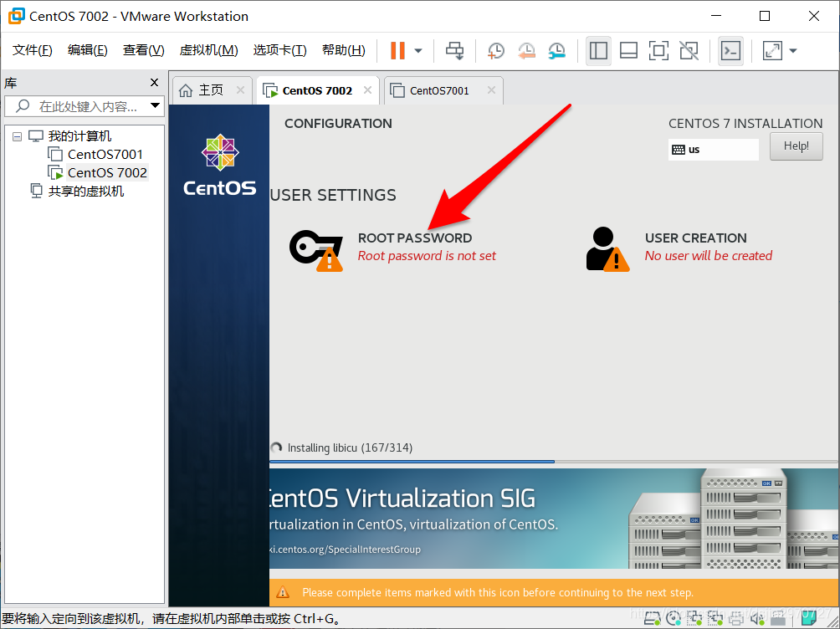This screenshot has width=840, height=629.
Task: Select 我的计算机 in the library tree
Action: click(79, 136)
